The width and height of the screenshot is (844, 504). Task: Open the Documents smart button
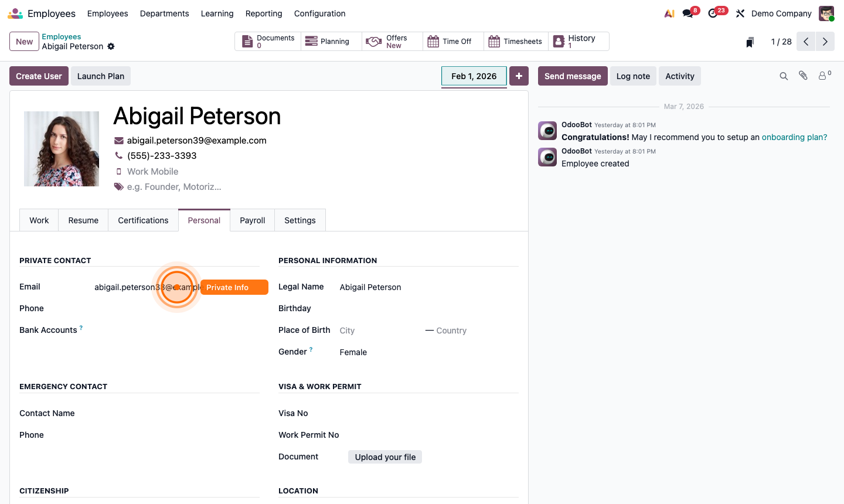(x=267, y=41)
